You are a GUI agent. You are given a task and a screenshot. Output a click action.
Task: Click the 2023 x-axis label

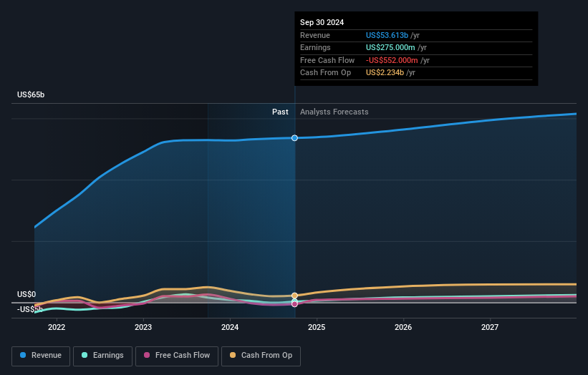143,328
